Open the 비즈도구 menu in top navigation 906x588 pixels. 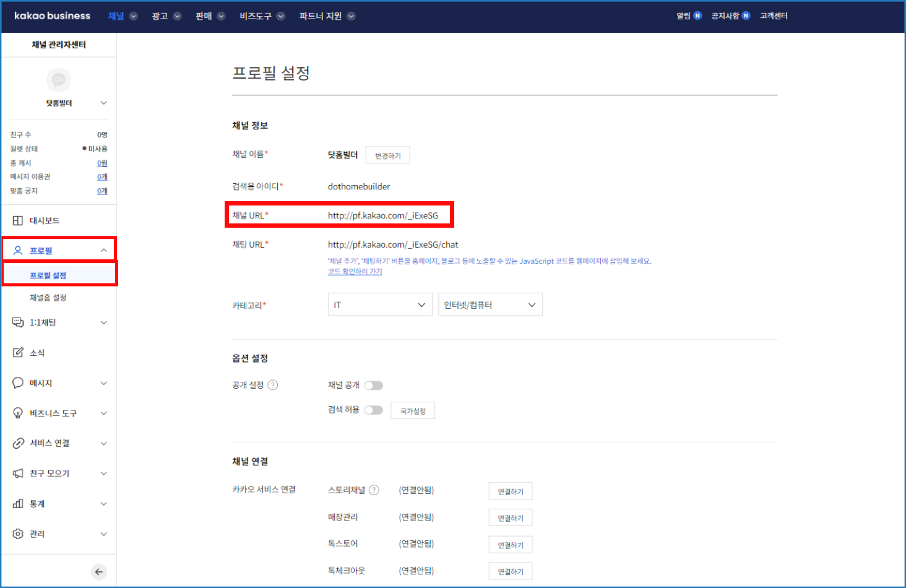[262, 16]
